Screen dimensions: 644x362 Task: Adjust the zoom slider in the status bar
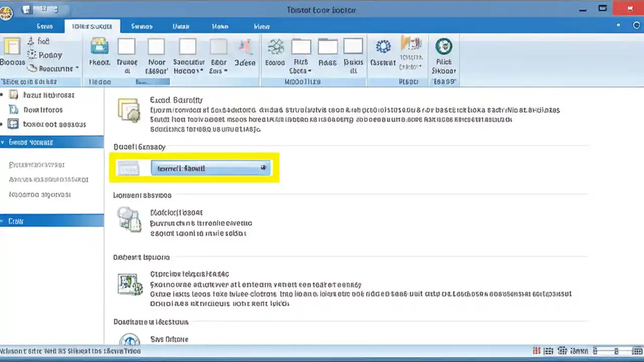(616, 351)
